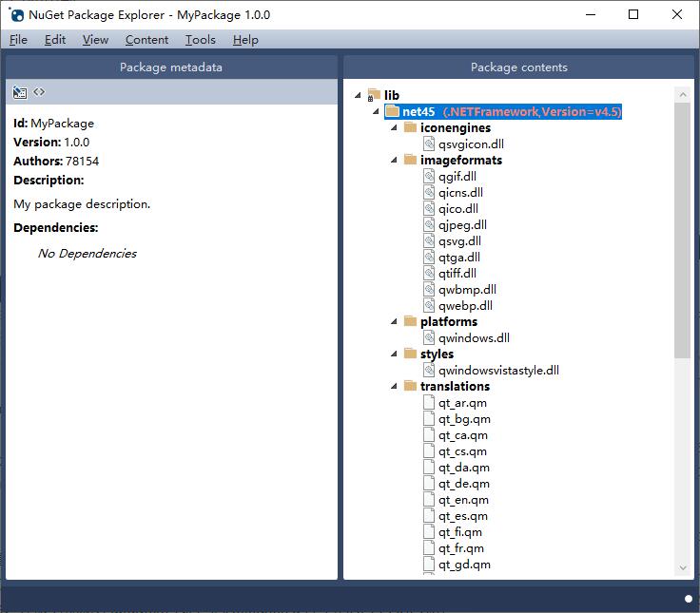
Task: Click the scrollbar down arrow in Package contents
Action: (x=683, y=567)
